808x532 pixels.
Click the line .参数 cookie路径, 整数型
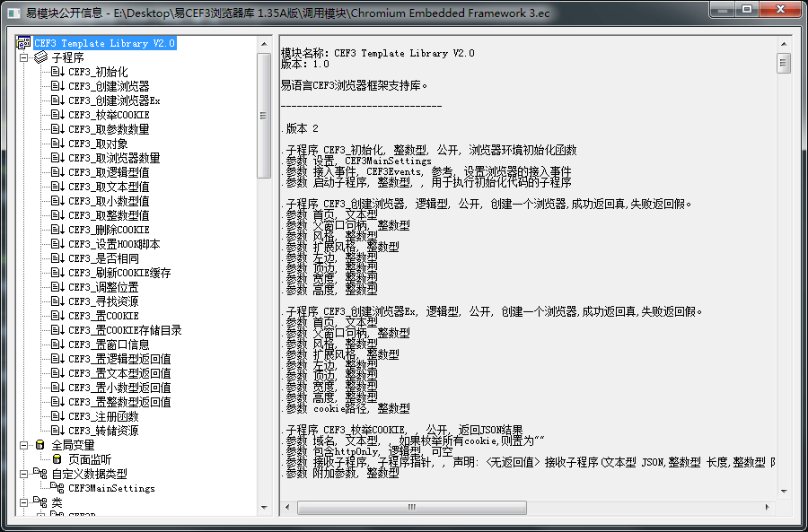346,408
